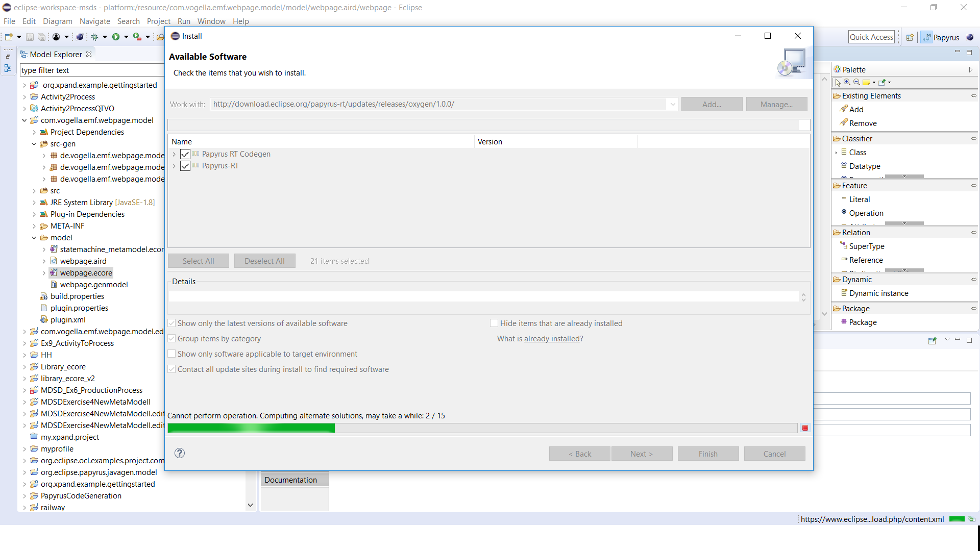
Task: Click the green install progress bar
Action: pos(482,428)
